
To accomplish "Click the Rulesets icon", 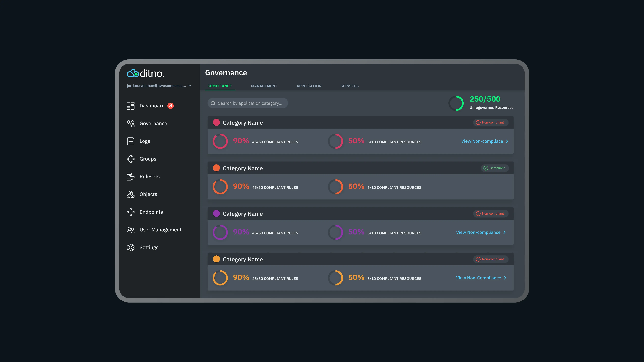I will coord(130,177).
